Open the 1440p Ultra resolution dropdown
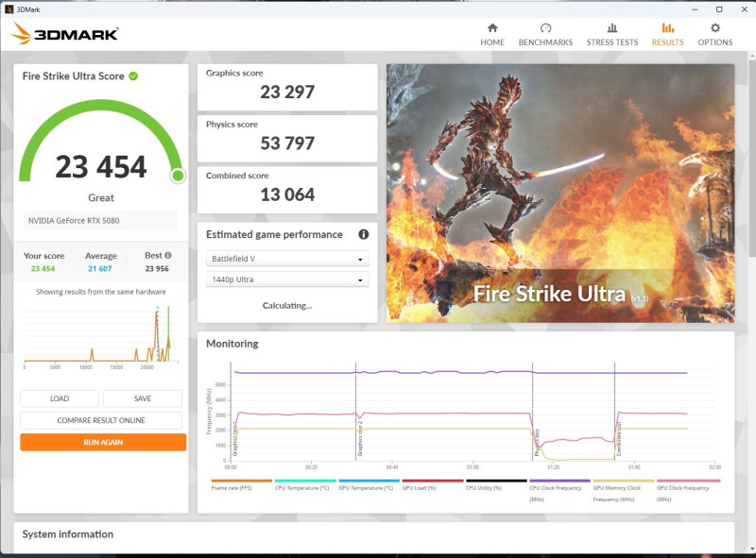 click(287, 279)
